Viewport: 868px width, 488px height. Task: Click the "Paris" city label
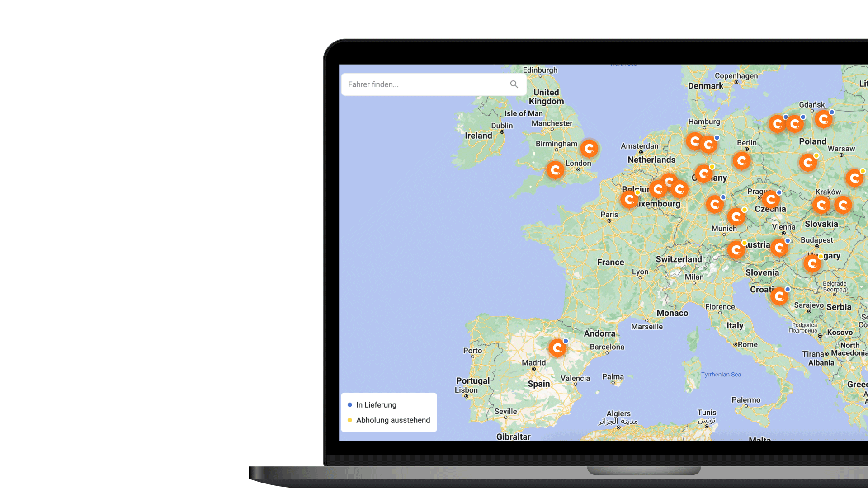609,215
